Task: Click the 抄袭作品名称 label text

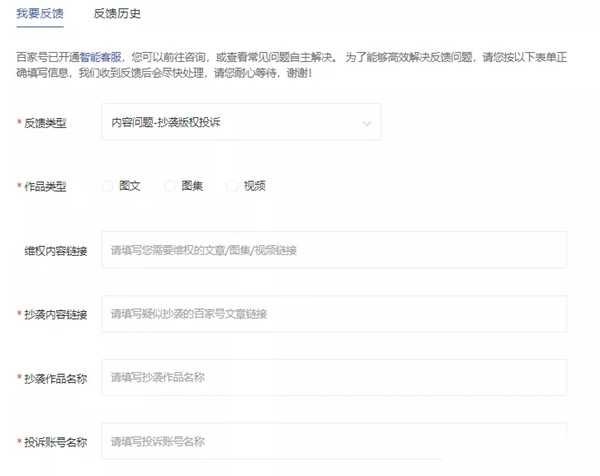Action: tap(56, 378)
